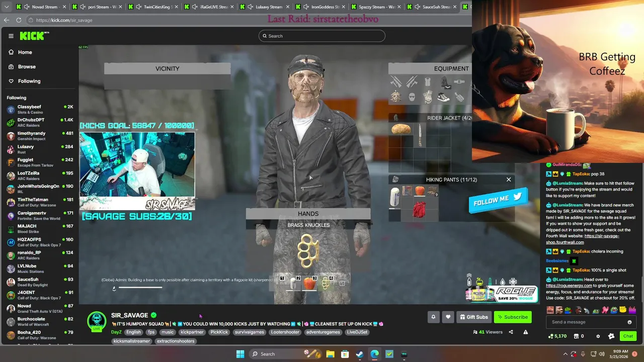This screenshot has height=362, width=644.
Task: Click the green Subscribe button
Action: (x=513, y=317)
